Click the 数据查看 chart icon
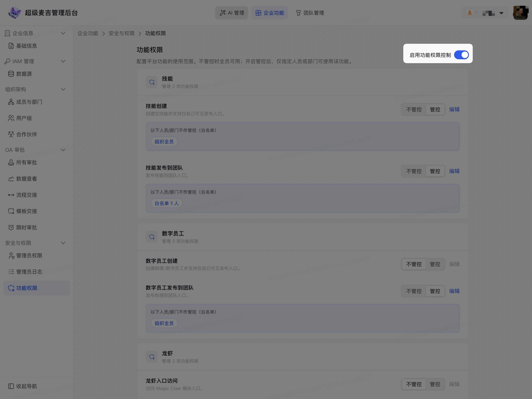This screenshot has height=399, width=532. [11, 179]
